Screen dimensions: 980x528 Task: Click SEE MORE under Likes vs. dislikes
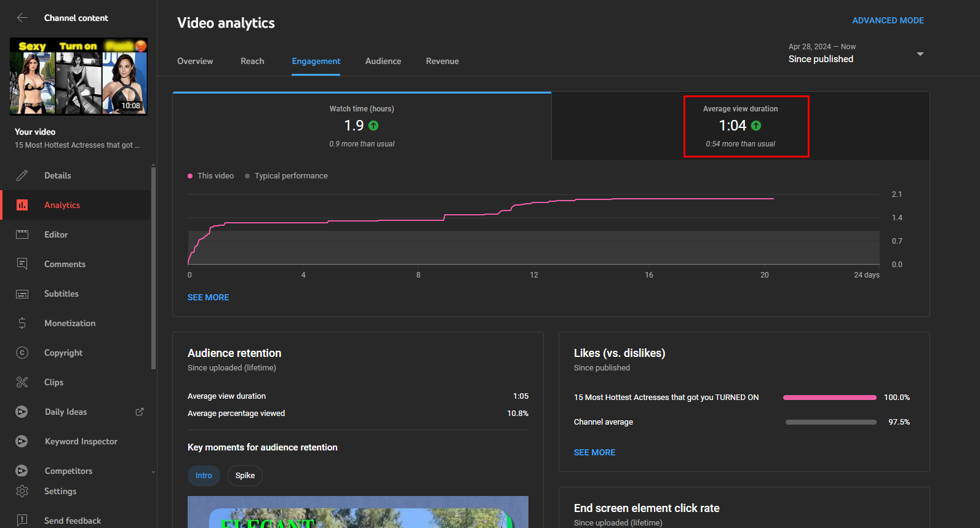click(x=594, y=452)
